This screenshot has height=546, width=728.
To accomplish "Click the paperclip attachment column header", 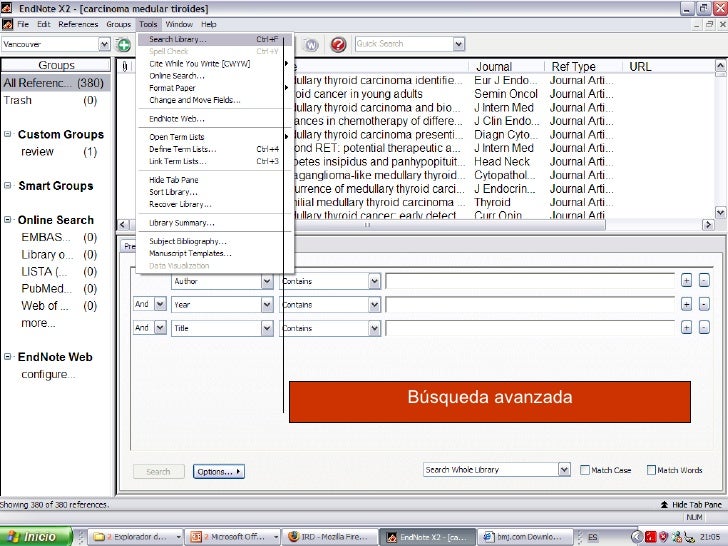I will click(125, 67).
